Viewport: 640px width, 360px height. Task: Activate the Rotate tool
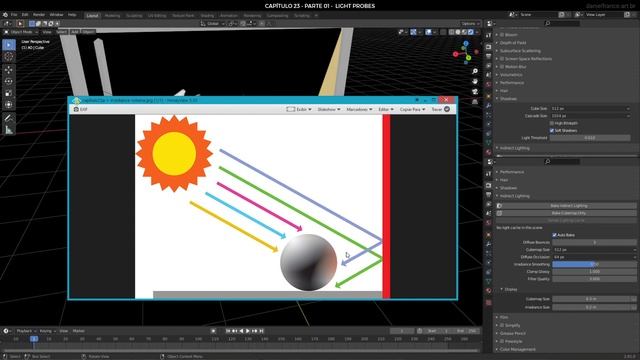[x=9, y=81]
